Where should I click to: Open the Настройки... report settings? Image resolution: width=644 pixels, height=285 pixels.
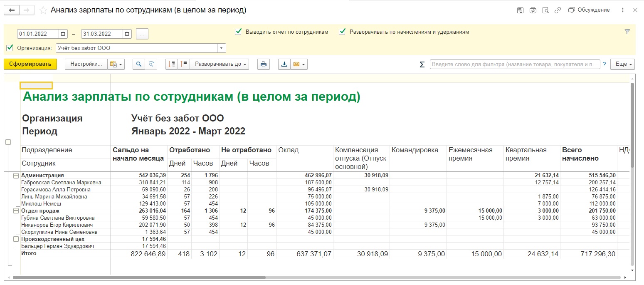(86, 64)
